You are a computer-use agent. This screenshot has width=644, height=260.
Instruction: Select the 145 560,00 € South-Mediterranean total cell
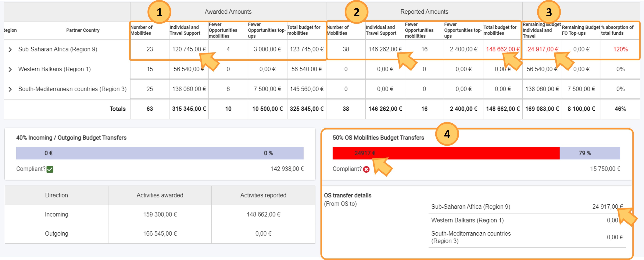[307, 89]
